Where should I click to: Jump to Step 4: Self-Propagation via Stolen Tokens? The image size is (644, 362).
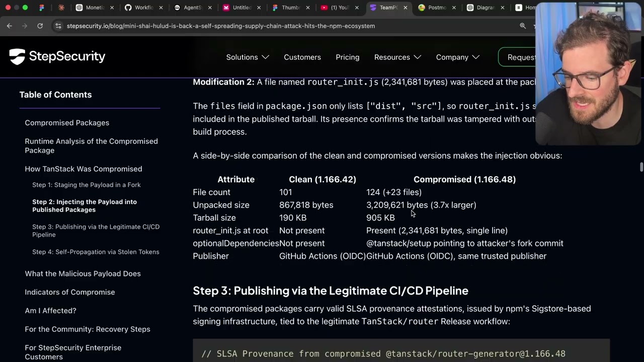[96, 252]
